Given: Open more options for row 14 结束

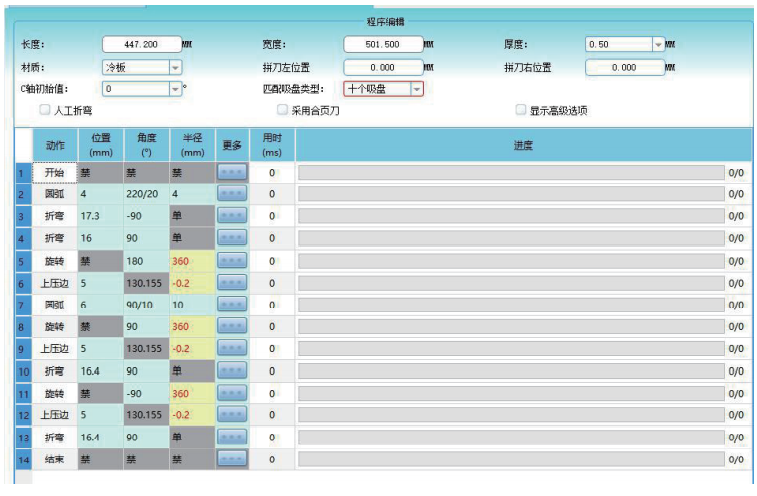Looking at the screenshot, I should [x=231, y=459].
